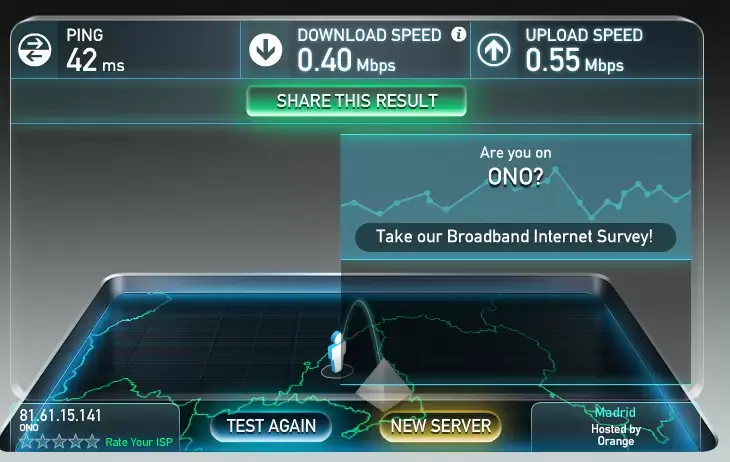Click the IP address 81.61.15.141

[60, 415]
